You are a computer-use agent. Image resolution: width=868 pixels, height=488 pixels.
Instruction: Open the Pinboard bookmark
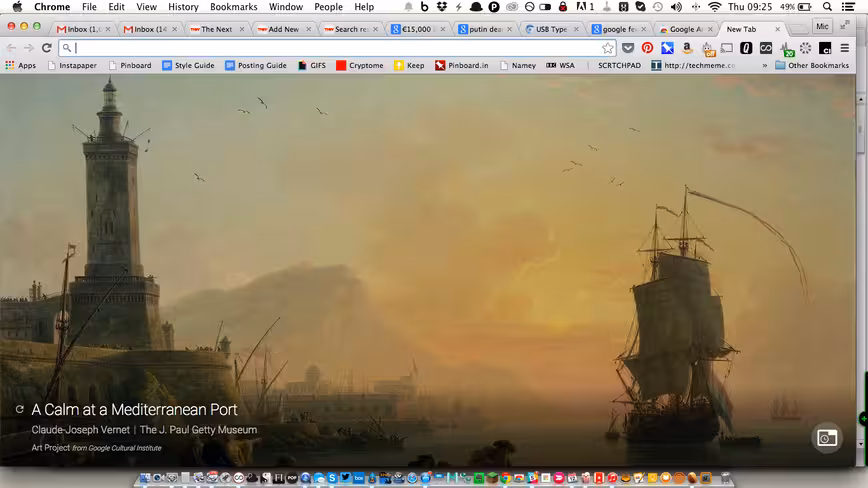tap(130, 65)
